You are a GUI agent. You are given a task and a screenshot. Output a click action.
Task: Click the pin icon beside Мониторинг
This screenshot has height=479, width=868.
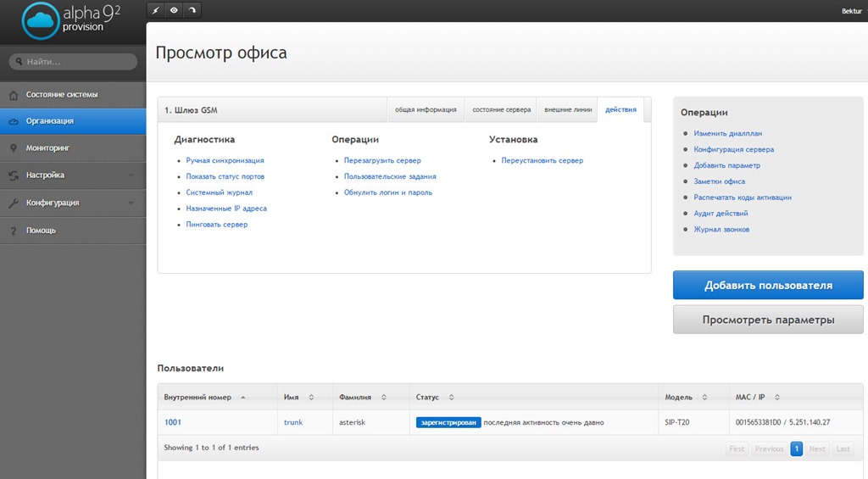(x=14, y=148)
